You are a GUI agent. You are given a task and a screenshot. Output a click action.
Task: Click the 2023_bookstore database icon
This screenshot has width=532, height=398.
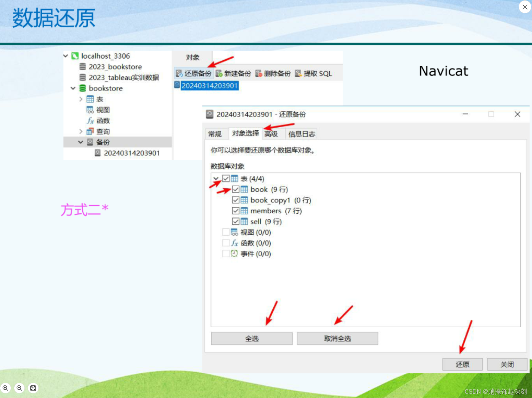point(83,67)
